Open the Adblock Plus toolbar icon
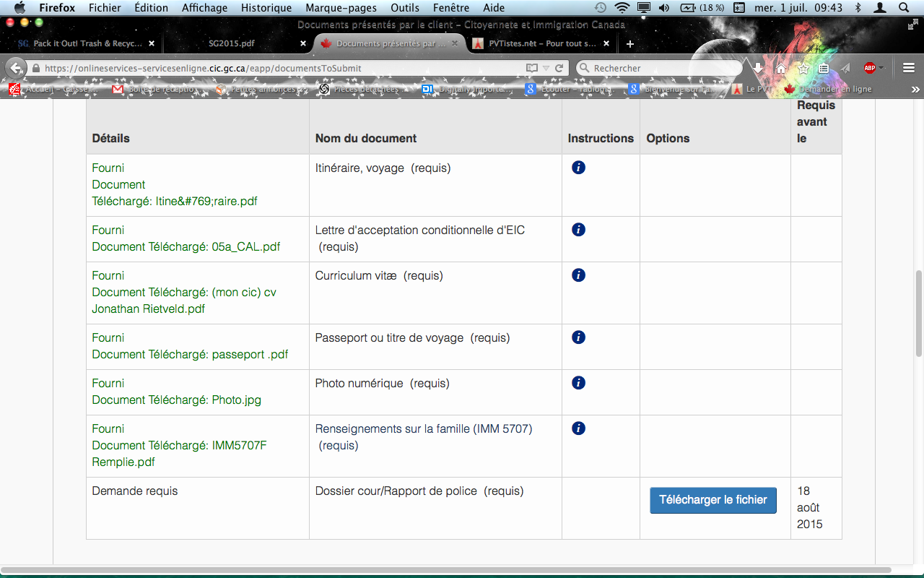Screen dimensions: 924x578 [870, 68]
